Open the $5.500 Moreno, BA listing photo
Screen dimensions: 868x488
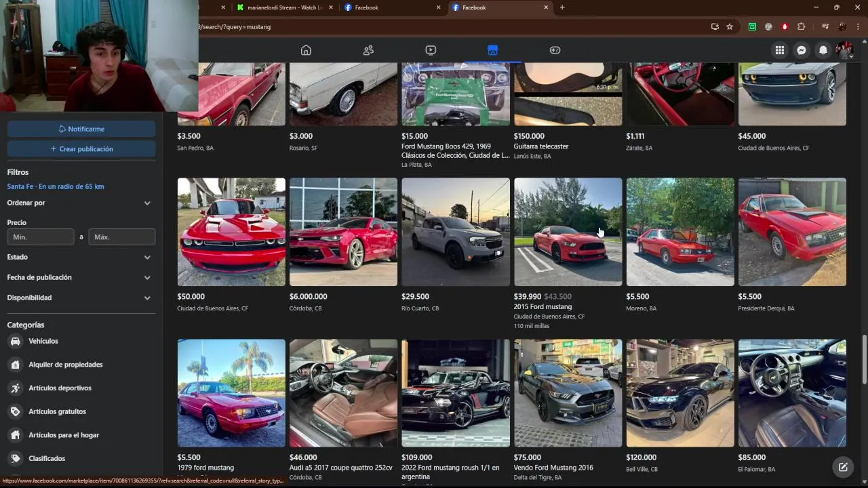tap(680, 232)
